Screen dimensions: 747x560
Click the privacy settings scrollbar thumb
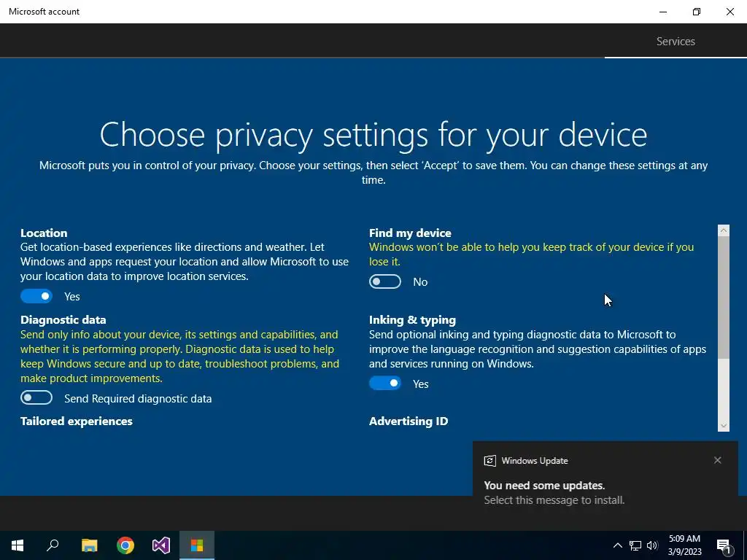723,297
